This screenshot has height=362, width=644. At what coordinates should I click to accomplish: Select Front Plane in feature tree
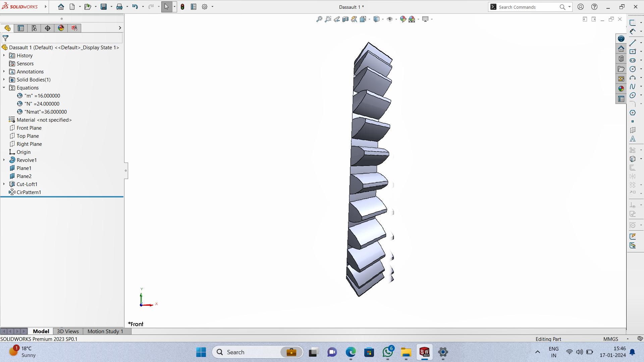pyautogui.click(x=29, y=128)
